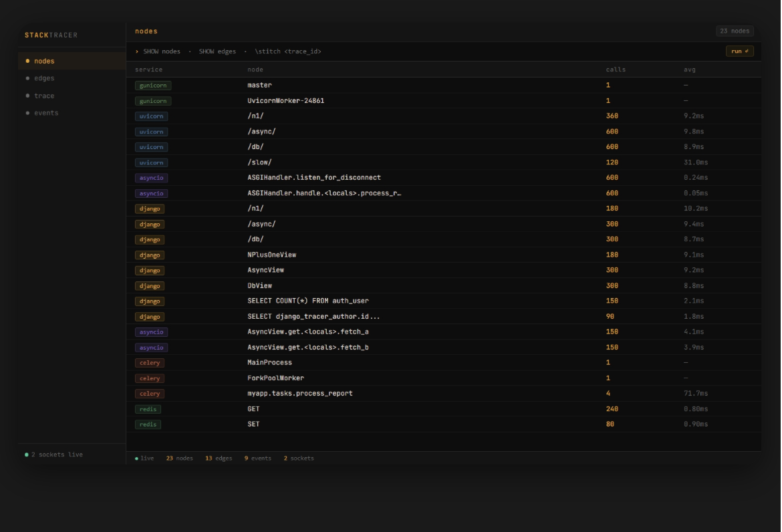
Task: Click the 2 sockets live indicator
Action: pyautogui.click(x=54, y=454)
